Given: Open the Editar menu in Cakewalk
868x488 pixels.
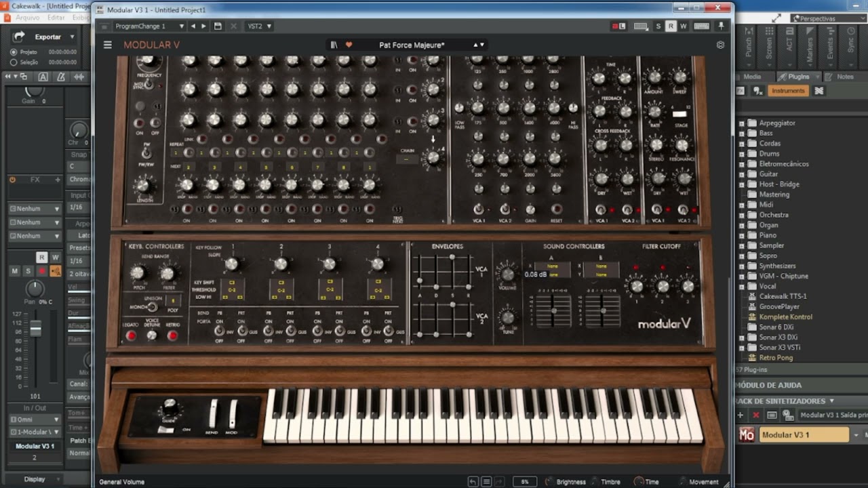Looking at the screenshot, I should 56,18.
